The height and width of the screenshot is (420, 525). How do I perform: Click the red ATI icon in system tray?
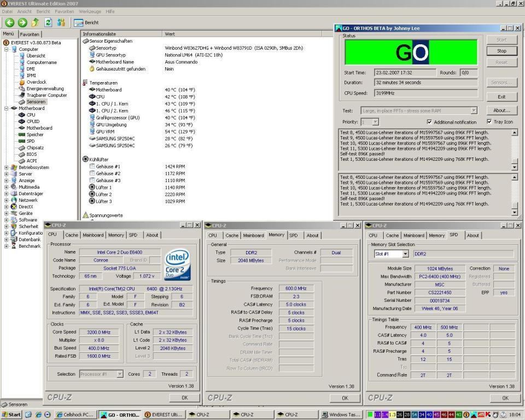click(481, 415)
